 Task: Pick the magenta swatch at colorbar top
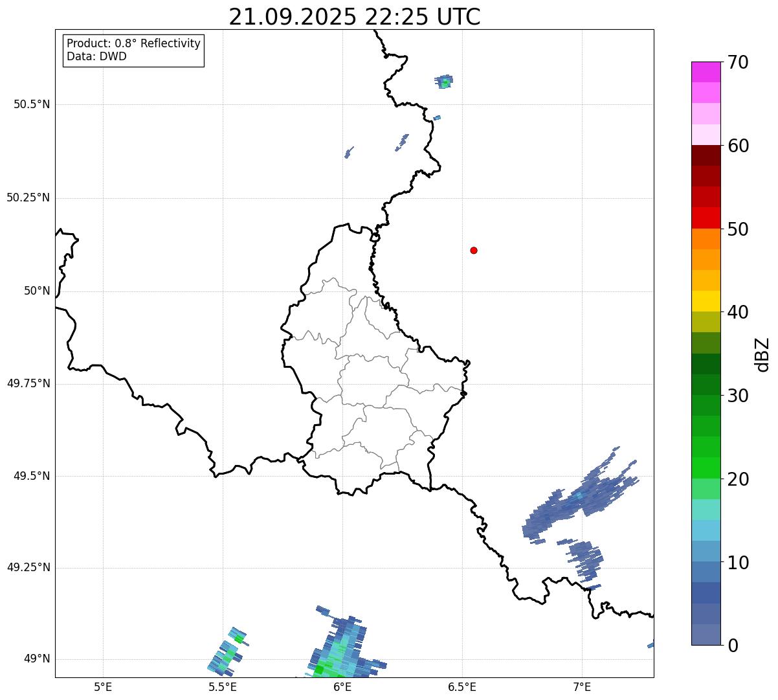[706, 72]
